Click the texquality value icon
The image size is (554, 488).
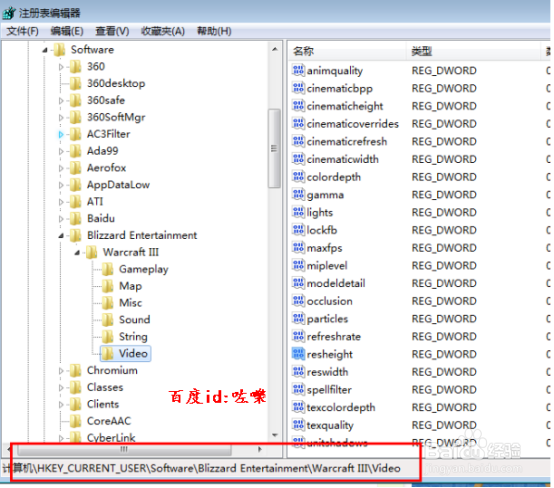(298, 425)
